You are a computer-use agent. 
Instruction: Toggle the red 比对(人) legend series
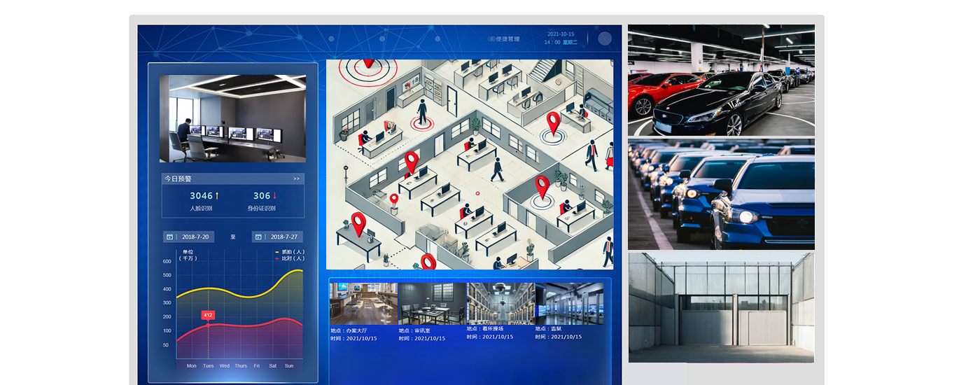[290, 258]
